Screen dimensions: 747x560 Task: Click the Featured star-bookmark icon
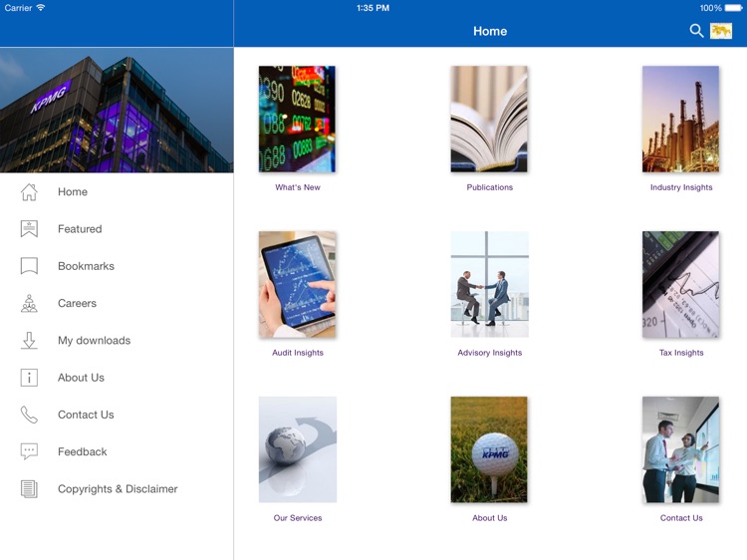pos(29,229)
